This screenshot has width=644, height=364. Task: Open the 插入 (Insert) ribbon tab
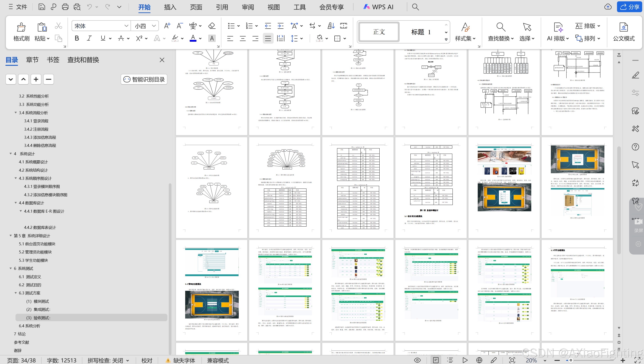tap(170, 7)
